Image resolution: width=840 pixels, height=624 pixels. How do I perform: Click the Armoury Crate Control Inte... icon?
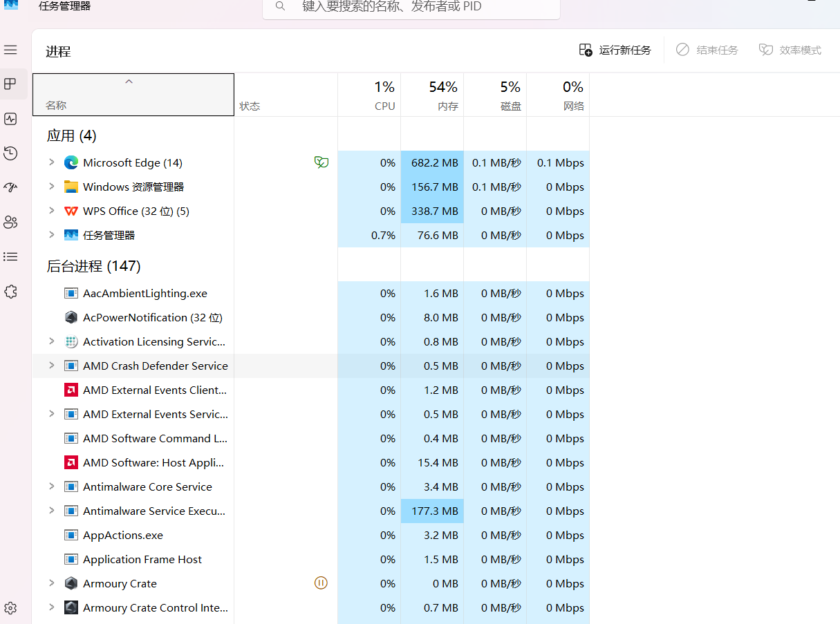pos(71,607)
